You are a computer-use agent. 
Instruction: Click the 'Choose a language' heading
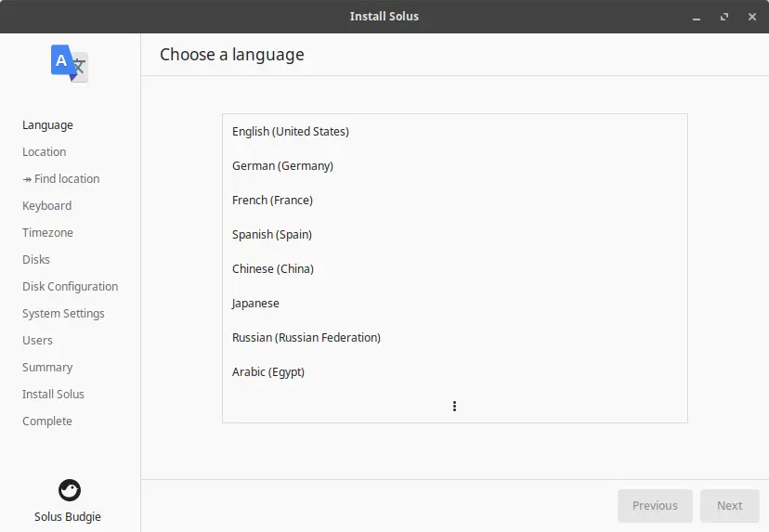(x=232, y=55)
